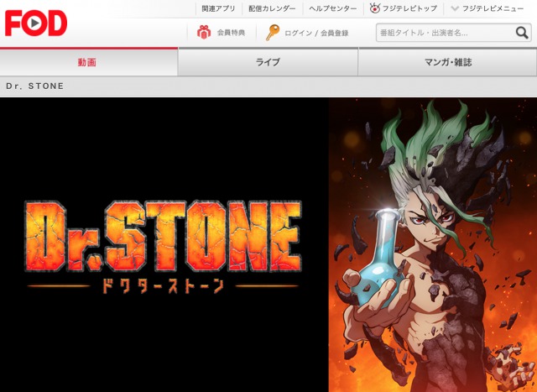Image resolution: width=537 pixels, height=392 pixels.
Task: Switch to the マンガ・雑誌 tab
Action: click(447, 62)
